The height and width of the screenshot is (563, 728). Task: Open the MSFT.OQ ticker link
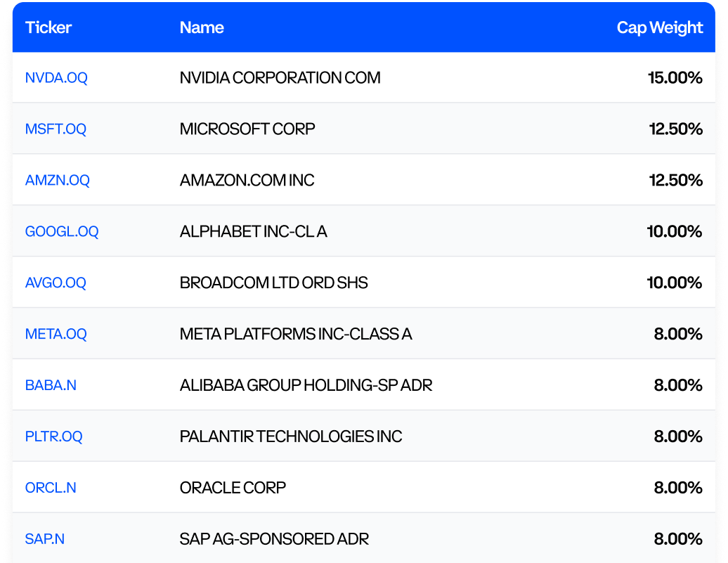click(56, 129)
